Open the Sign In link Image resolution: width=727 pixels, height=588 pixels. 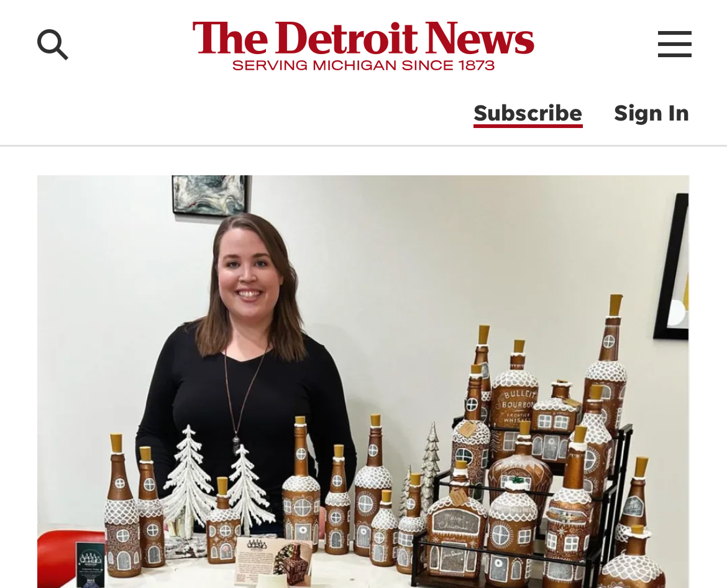coord(651,114)
